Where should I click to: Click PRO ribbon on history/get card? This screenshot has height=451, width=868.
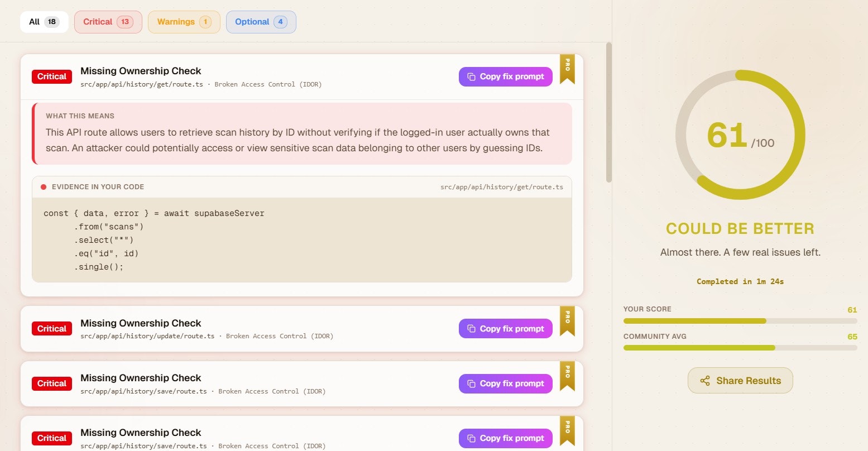tap(567, 69)
